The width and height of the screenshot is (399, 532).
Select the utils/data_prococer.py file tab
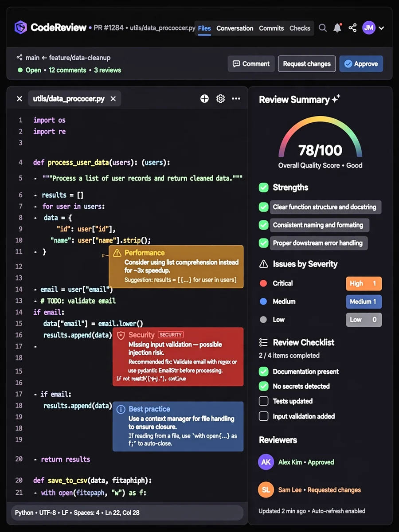point(69,99)
